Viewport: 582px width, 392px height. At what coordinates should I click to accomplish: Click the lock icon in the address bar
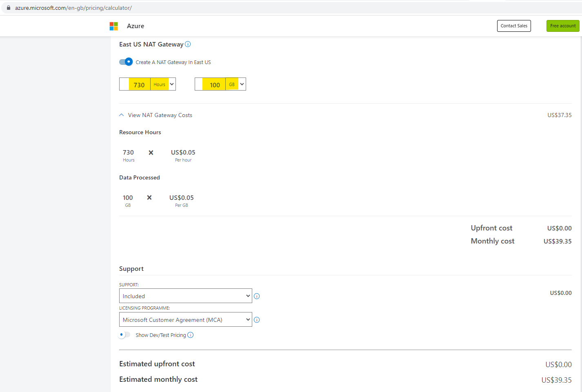pos(8,8)
